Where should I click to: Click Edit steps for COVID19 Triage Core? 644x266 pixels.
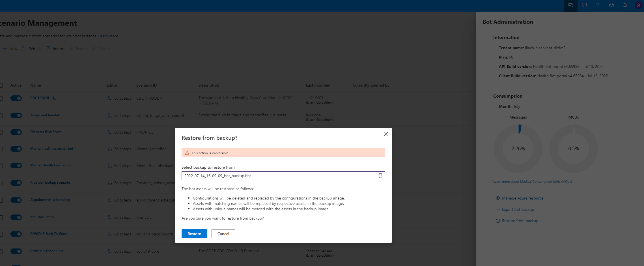tap(119, 251)
